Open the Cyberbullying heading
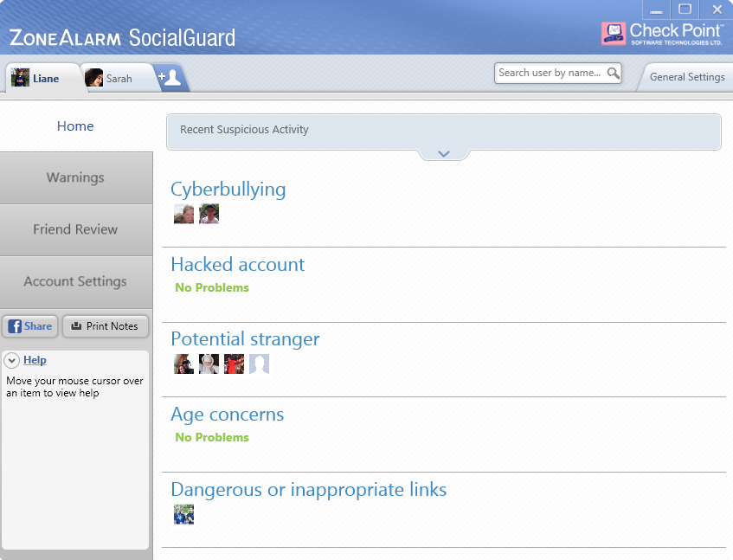This screenshot has width=733, height=560. (x=228, y=190)
